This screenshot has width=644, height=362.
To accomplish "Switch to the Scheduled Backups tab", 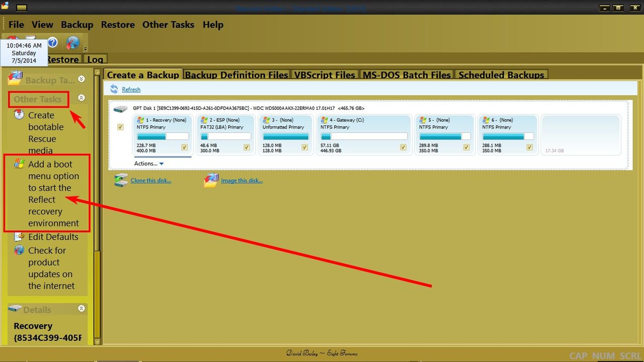I will pyautogui.click(x=501, y=75).
